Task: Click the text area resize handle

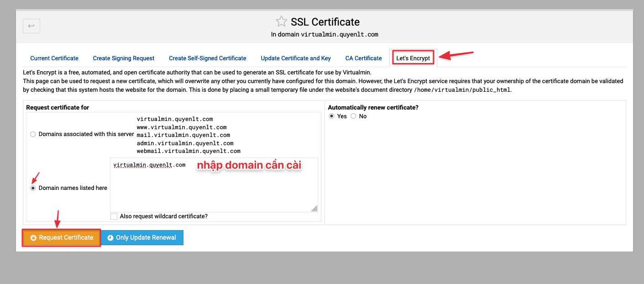Action: click(x=314, y=209)
